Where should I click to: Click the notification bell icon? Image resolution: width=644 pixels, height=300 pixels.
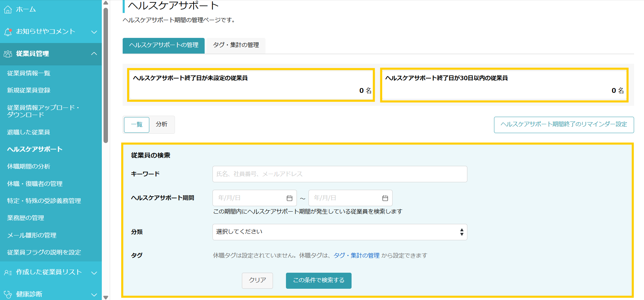[x=8, y=32]
